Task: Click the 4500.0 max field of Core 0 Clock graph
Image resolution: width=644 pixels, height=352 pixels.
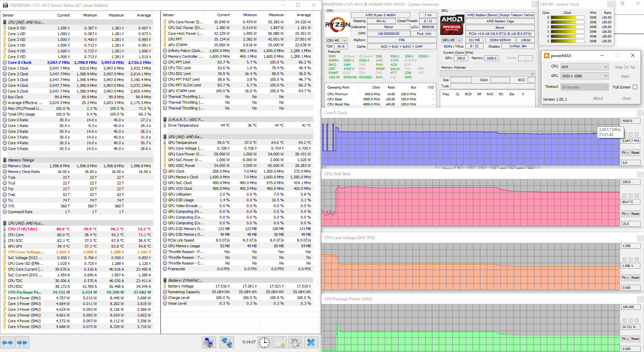Action: coord(631,121)
